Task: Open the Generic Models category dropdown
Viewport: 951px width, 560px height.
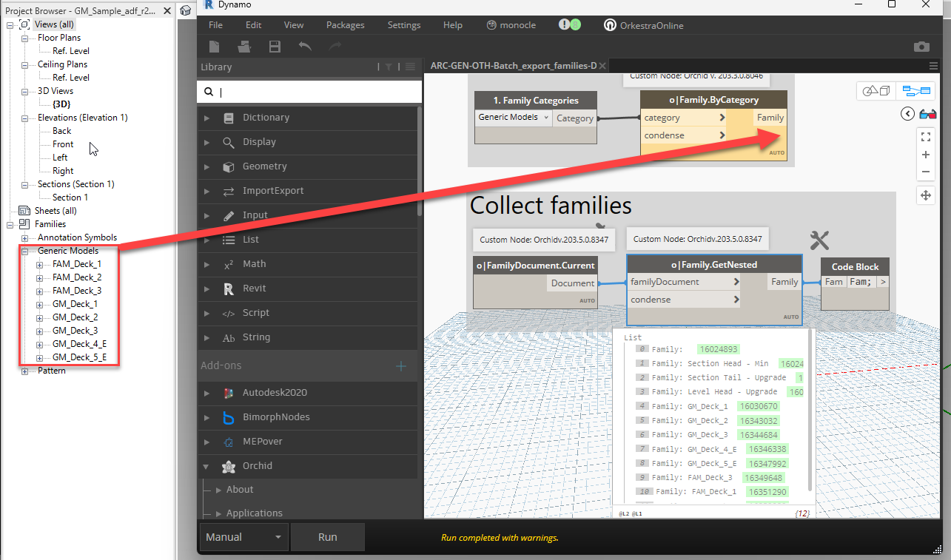Action: [514, 117]
